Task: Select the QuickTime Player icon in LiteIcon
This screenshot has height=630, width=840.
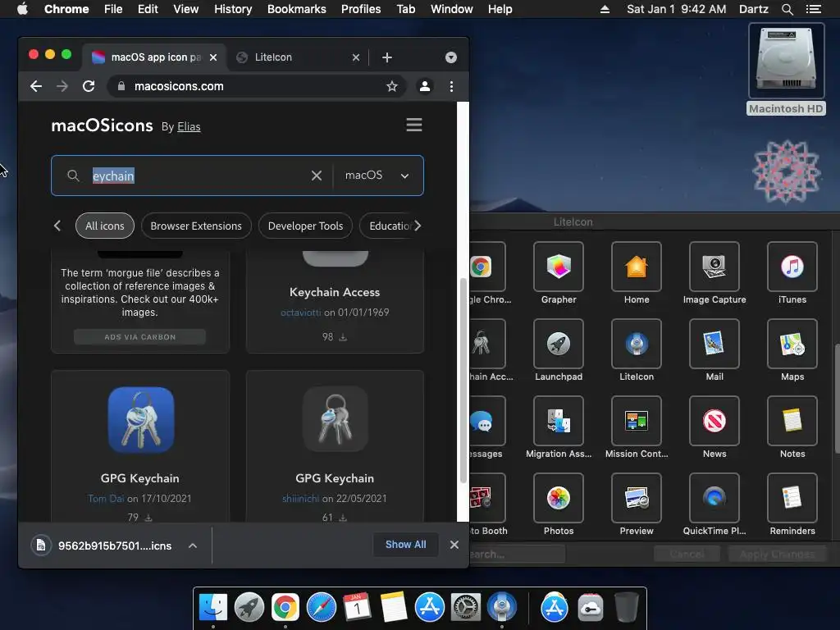Action: pyautogui.click(x=714, y=498)
